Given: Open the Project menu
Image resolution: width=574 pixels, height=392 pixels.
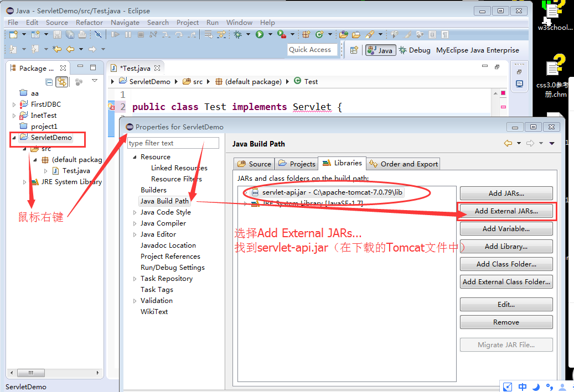Looking at the screenshot, I should point(188,22).
